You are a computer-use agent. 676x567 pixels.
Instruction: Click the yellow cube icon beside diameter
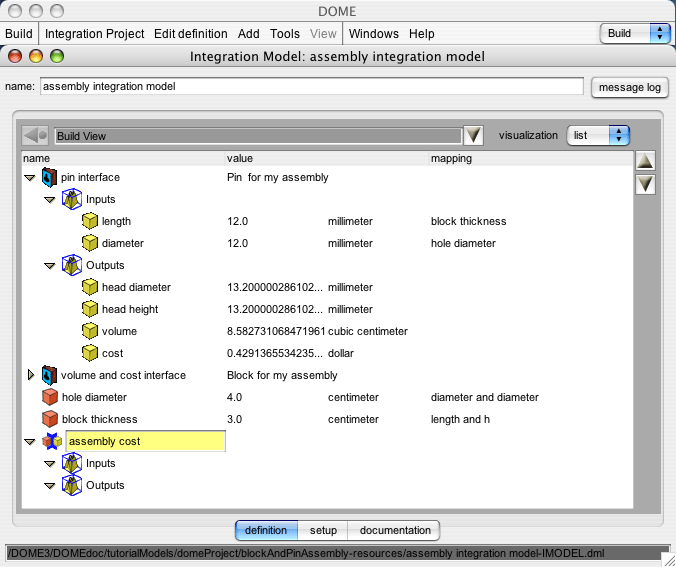tap(90, 243)
